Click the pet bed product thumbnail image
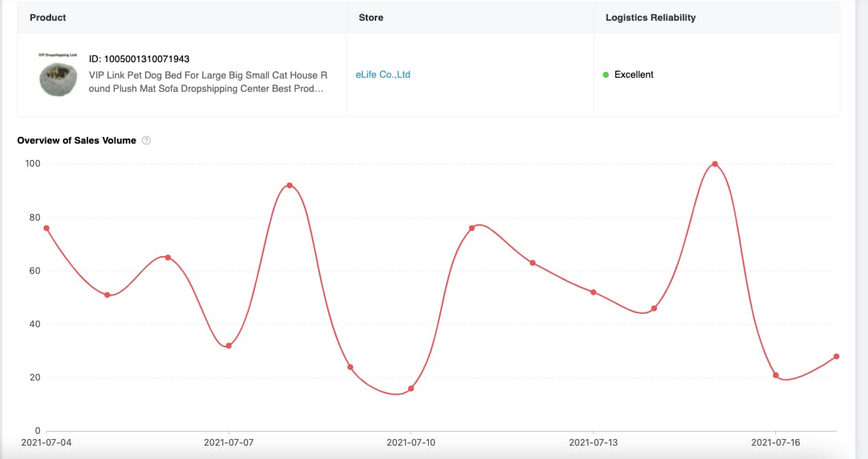 (58, 77)
